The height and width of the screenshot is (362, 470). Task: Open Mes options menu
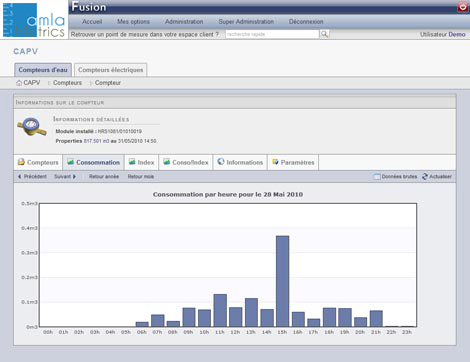pyautogui.click(x=133, y=22)
